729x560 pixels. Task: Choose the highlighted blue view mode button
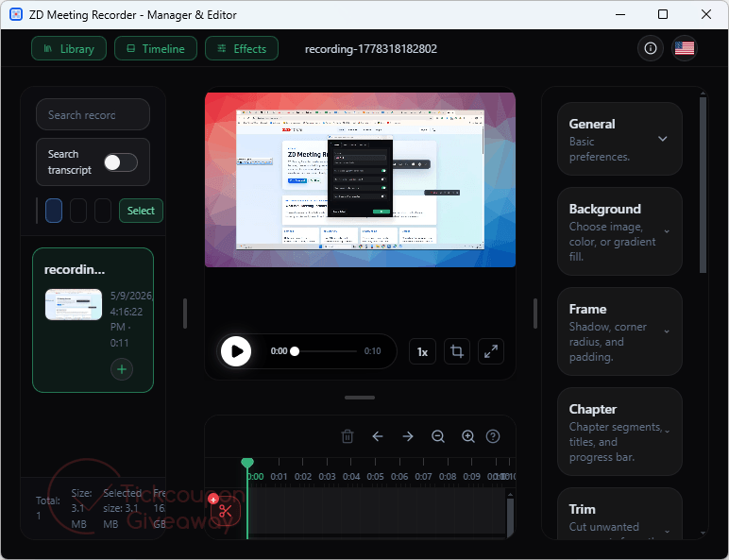tap(54, 211)
